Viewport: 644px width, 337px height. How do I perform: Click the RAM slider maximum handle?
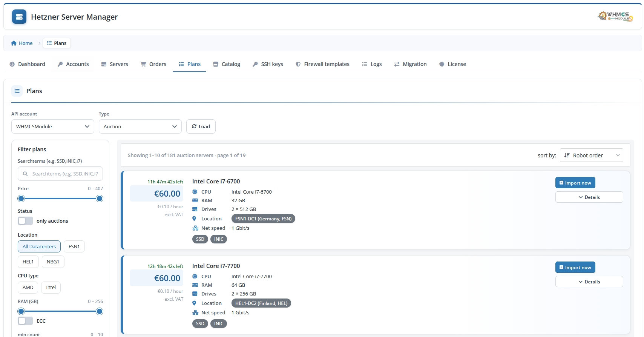pos(100,311)
